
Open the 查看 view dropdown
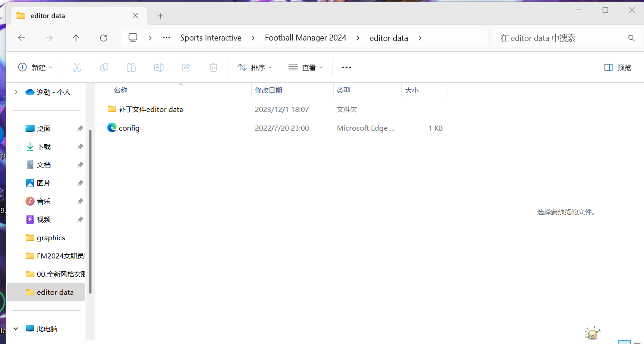click(x=306, y=67)
